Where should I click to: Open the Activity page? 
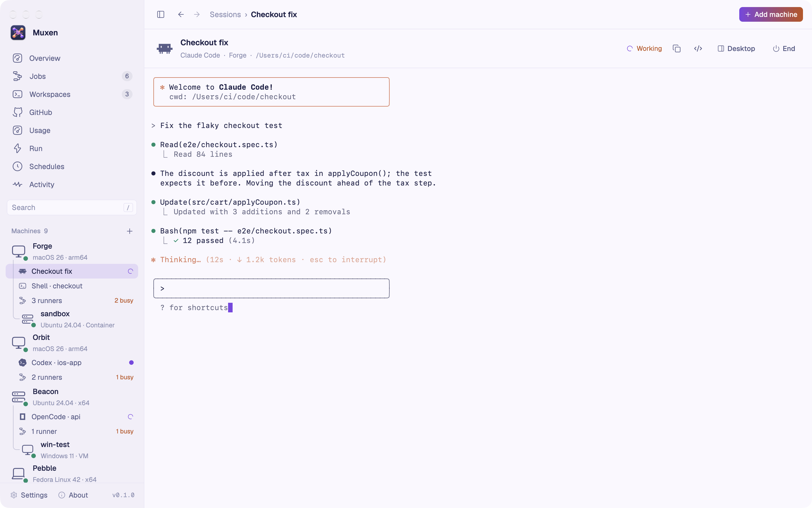(72, 184)
